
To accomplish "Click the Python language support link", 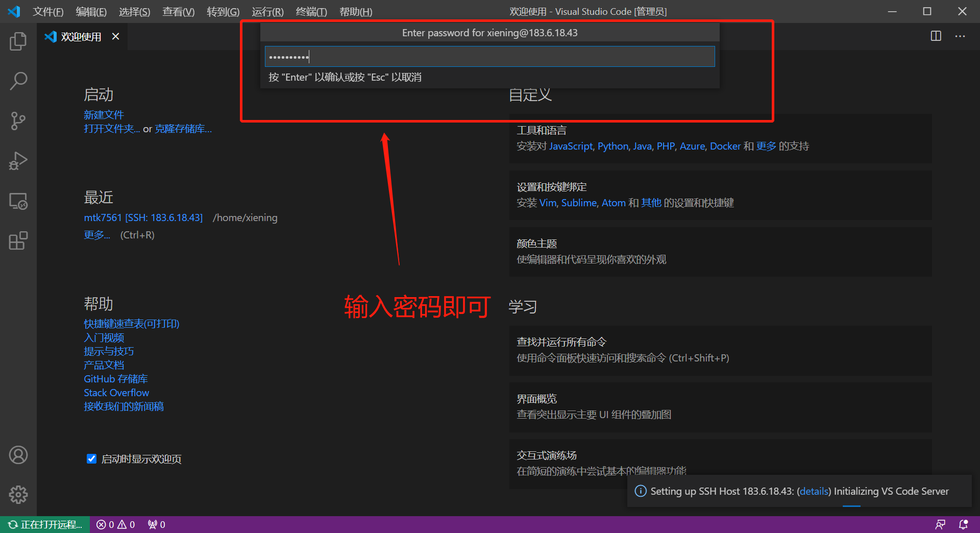I will (613, 146).
